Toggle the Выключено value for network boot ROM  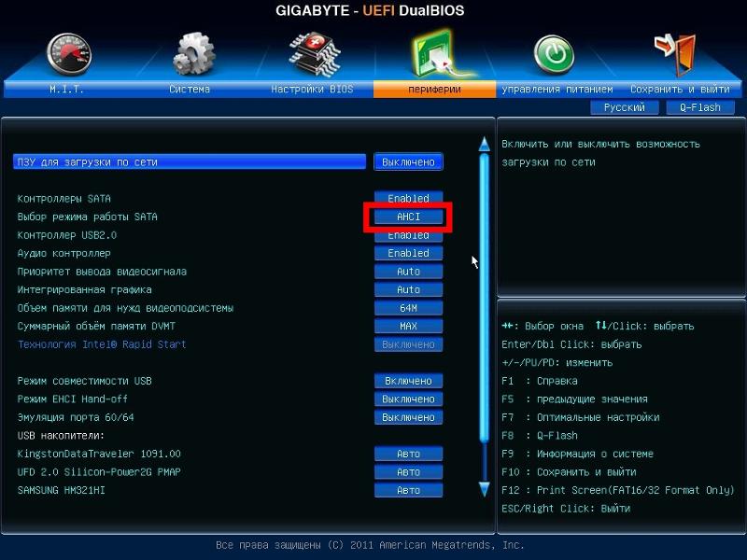tap(408, 161)
